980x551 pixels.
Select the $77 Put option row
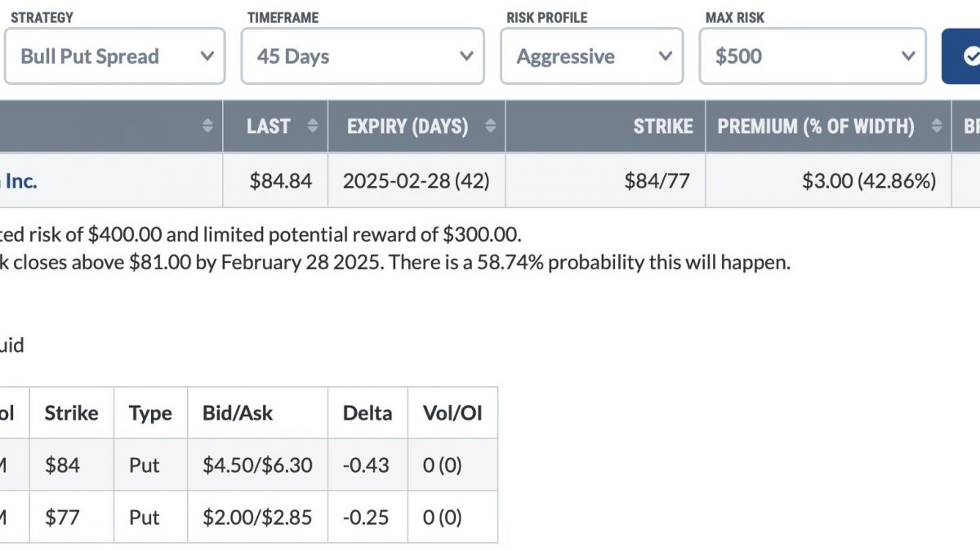coord(248,518)
